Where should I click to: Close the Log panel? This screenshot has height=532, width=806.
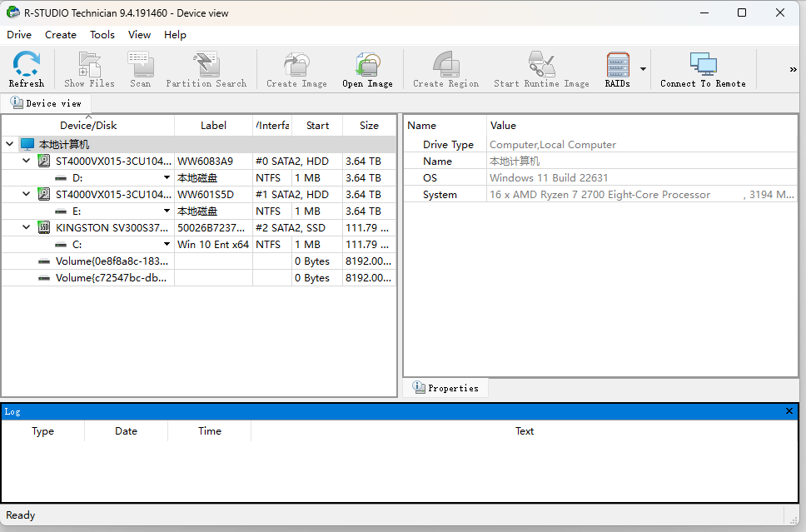789,410
